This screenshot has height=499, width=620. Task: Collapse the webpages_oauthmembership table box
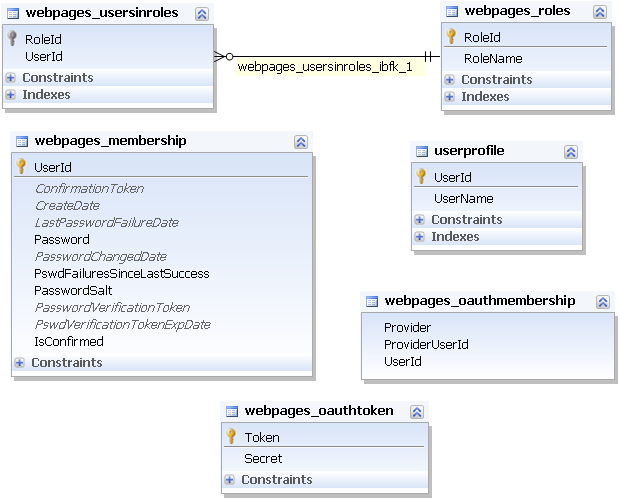click(x=603, y=301)
